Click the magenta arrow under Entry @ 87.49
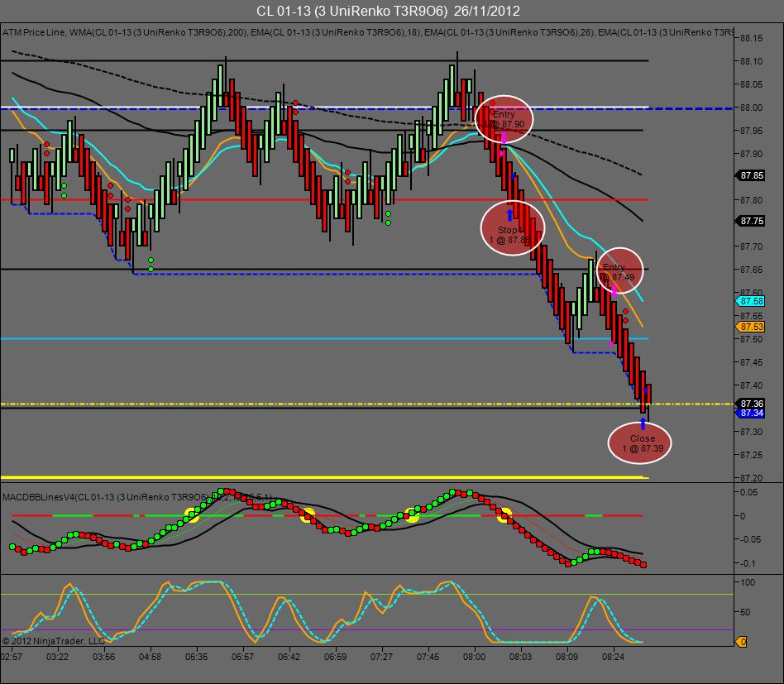 click(x=614, y=290)
